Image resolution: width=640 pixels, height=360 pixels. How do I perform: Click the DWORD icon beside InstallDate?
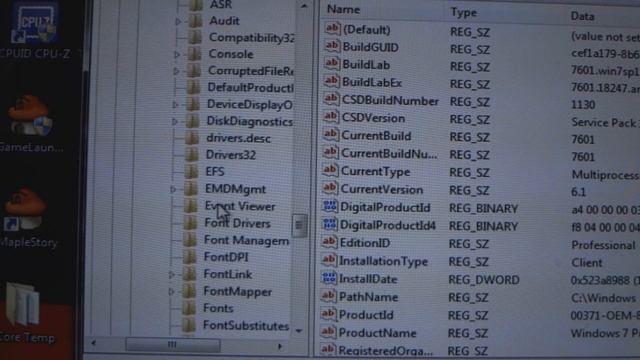pyautogui.click(x=329, y=278)
